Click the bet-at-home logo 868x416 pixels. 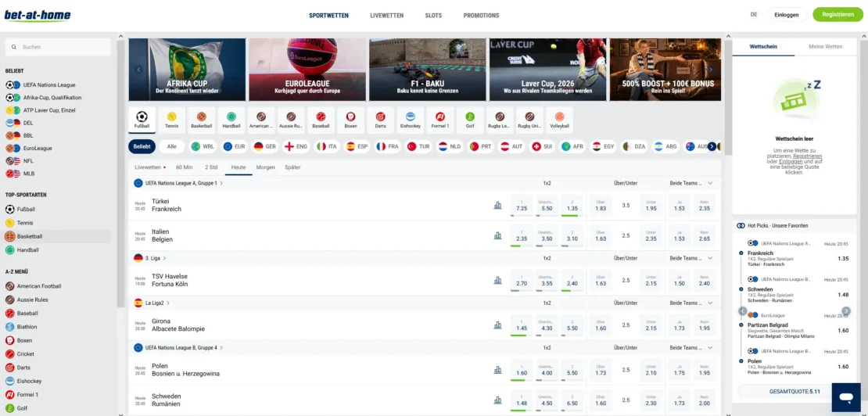coord(38,15)
